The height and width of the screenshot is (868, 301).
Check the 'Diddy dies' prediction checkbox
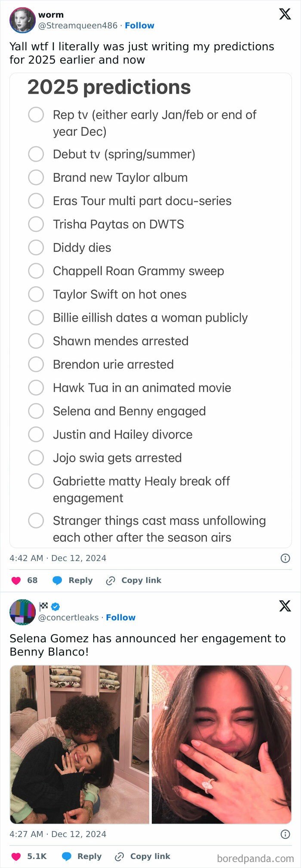36,247
